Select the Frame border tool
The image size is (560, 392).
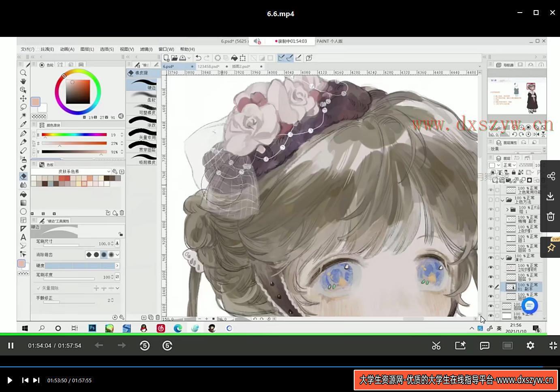[23, 220]
